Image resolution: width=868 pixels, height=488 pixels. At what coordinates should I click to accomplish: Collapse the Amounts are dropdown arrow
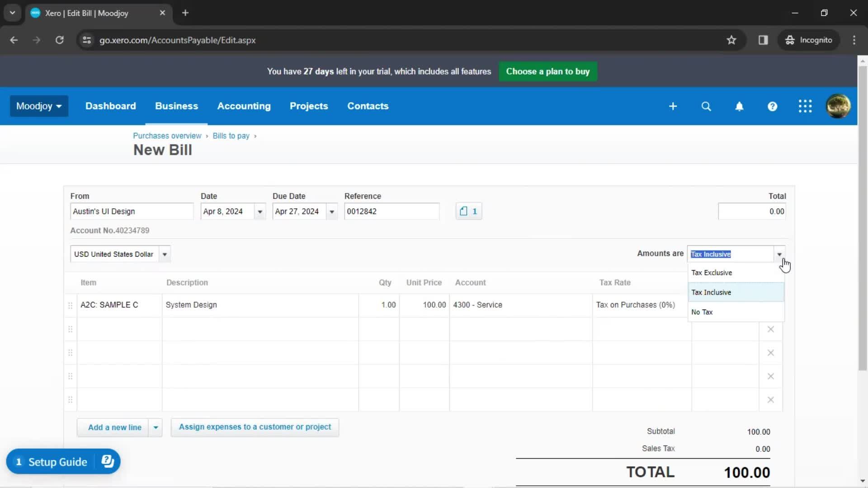779,254
